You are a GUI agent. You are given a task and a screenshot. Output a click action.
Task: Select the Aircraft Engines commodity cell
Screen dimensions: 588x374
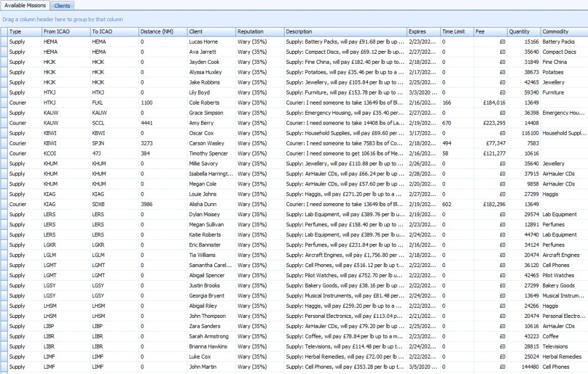pyautogui.click(x=561, y=255)
